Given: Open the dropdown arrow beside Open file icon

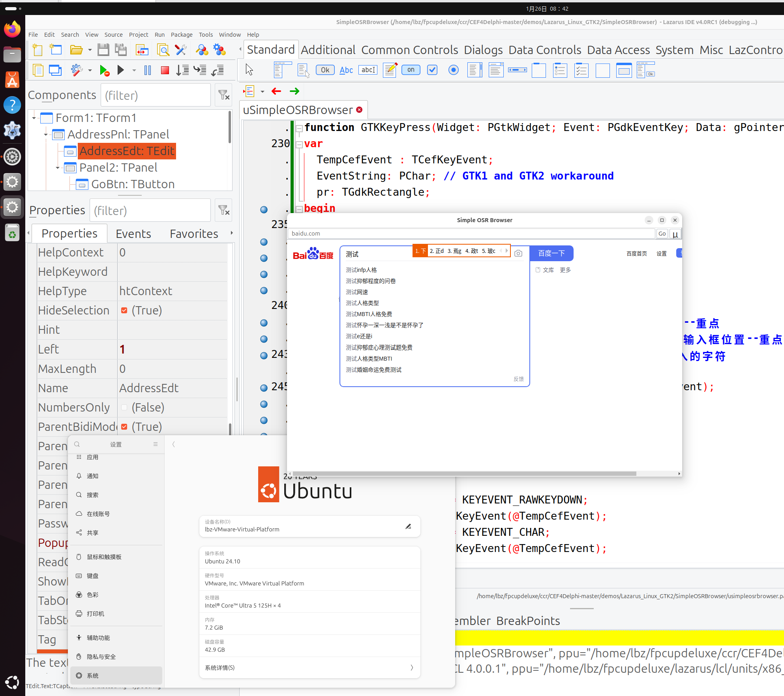Looking at the screenshot, I should coord(90,50).
